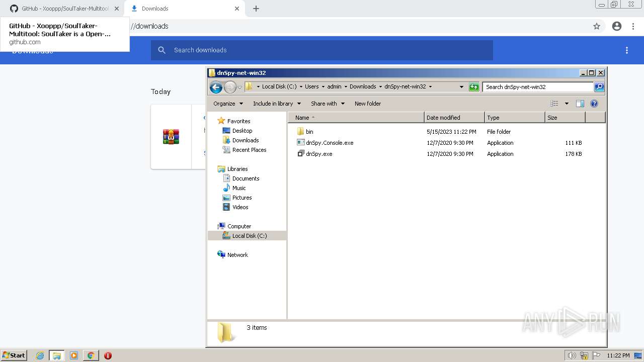Open the Chrome downloads three-dot menu
The width and height of the screenshot is (644, 362).
(627, 50)
